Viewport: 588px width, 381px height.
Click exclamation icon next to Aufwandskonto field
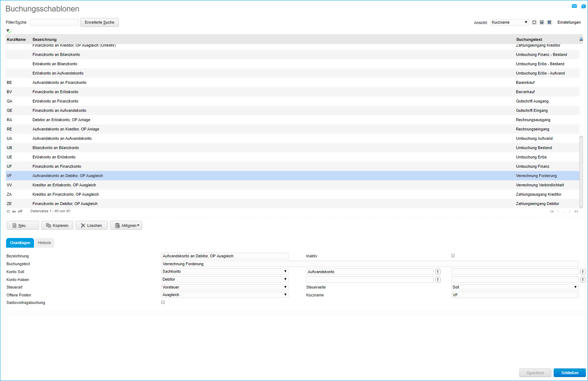(438, 272)
